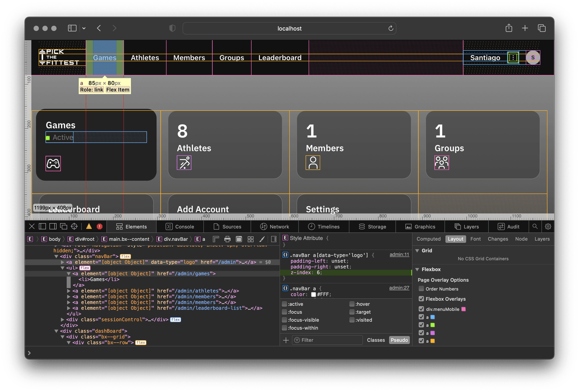
Task: Collapse the Grid section
Action: (417, 251)
